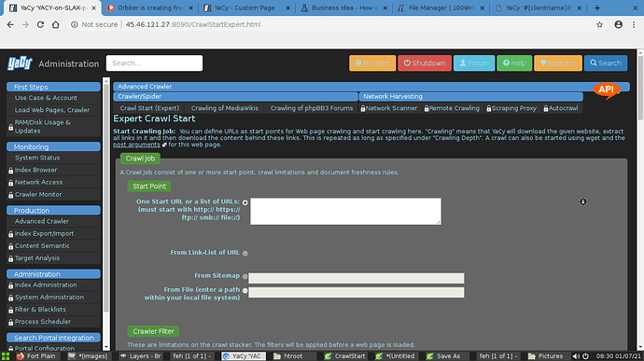
Task: Open System Status in sidebar
Action: [x=37, y=158]
